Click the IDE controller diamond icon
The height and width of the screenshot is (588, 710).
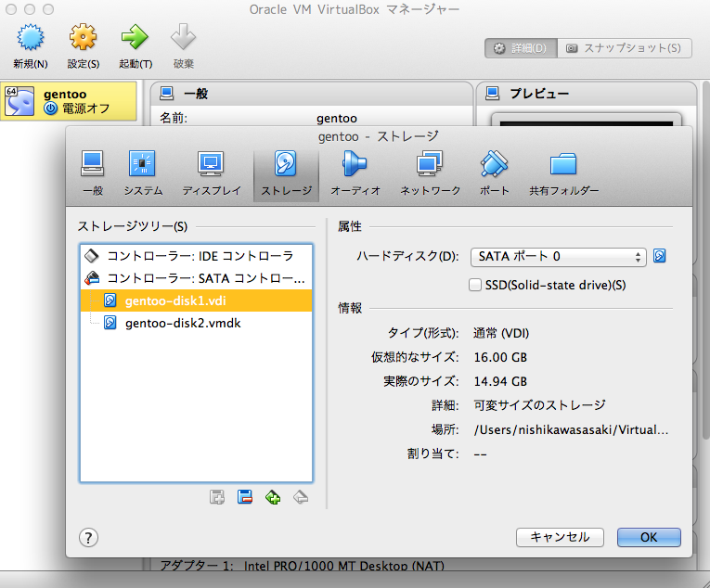pos(92,256)
